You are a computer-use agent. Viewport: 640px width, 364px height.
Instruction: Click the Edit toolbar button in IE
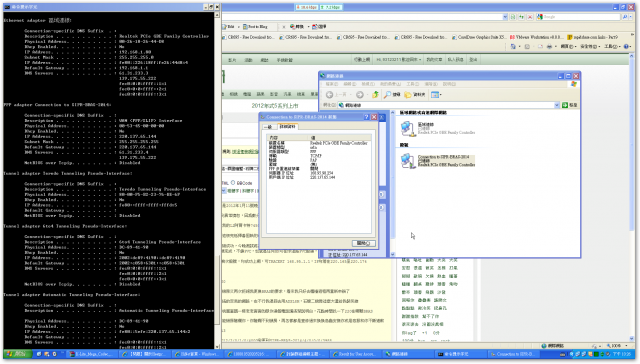[x=229, y=27]
